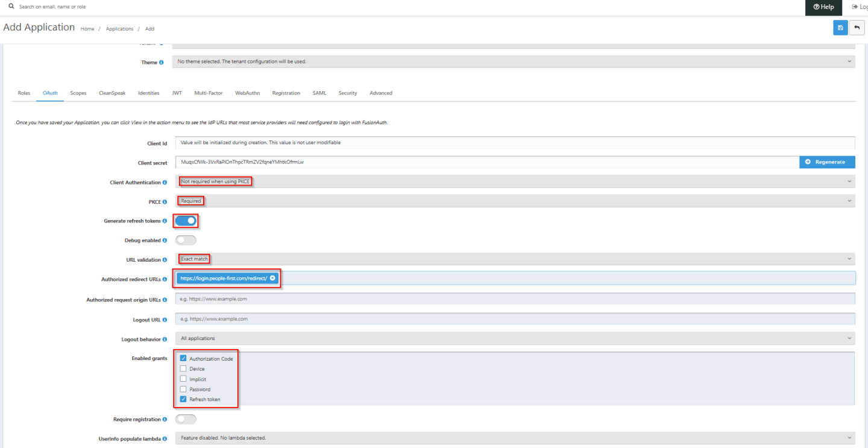Viewport: 868px width, 448px height.
Task: Open the Applications breadcrumb link
Action: pyautogui.click(x=119, y=28)
